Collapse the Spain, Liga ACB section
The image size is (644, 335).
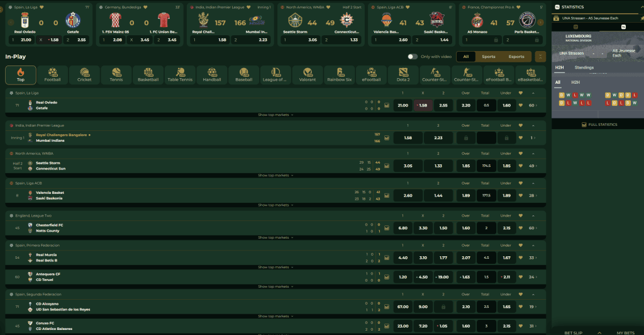(533, 183)
